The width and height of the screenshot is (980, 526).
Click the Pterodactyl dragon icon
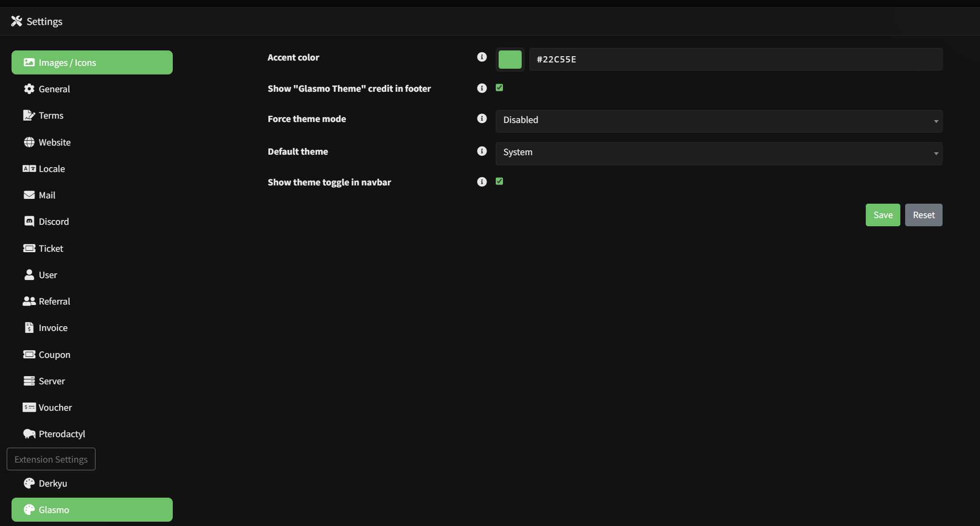pyautogui.click(x=29, y=434)
